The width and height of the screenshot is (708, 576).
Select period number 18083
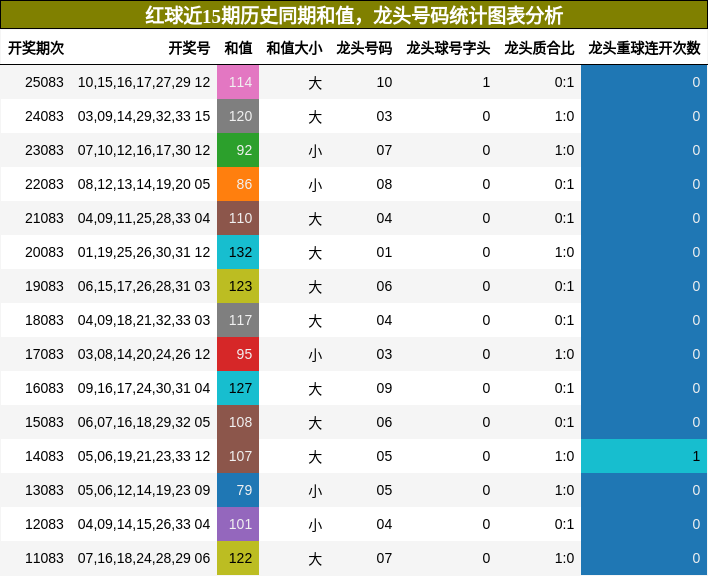44,320
